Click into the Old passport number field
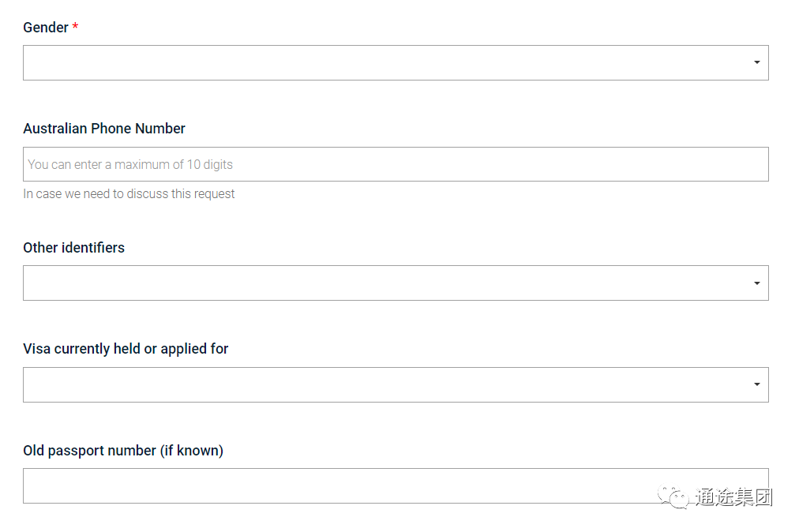The image size is (799, 532). click(x=396, y=485)
